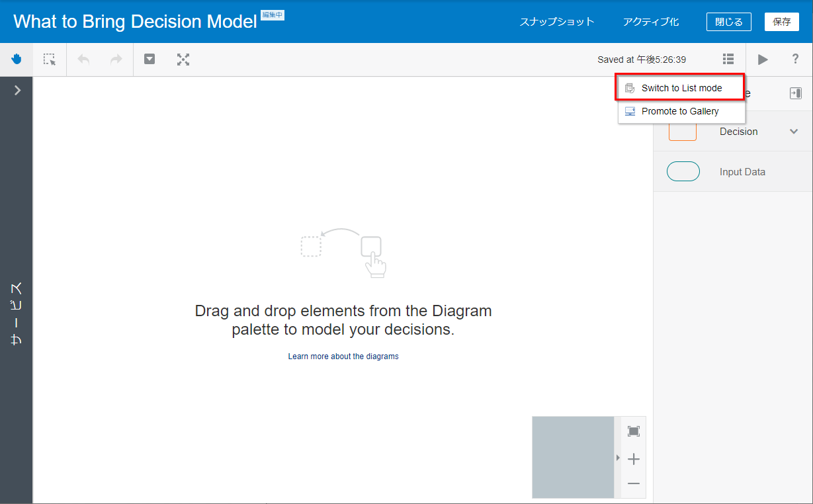Click the fit-to-screen arrows icon

[183, 60]
